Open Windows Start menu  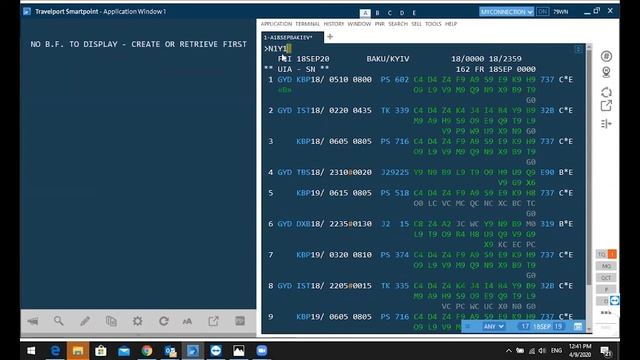click(31, 351)
